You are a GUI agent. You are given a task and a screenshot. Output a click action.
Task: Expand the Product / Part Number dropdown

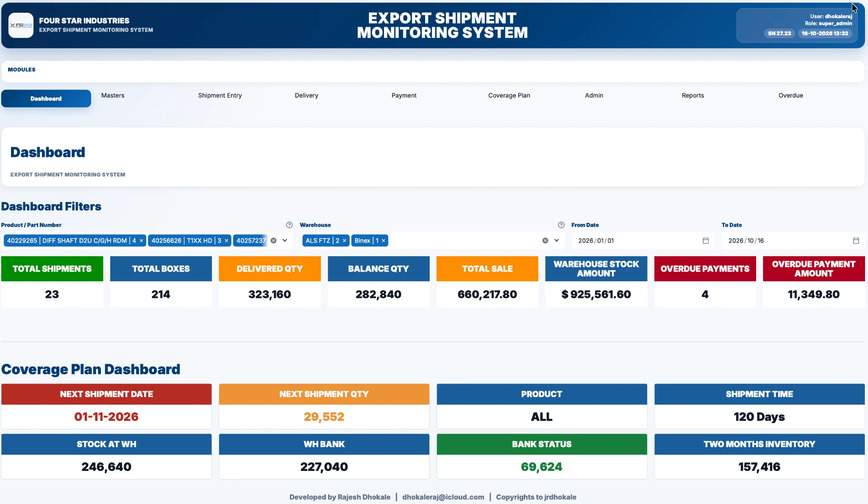[285, 241]
